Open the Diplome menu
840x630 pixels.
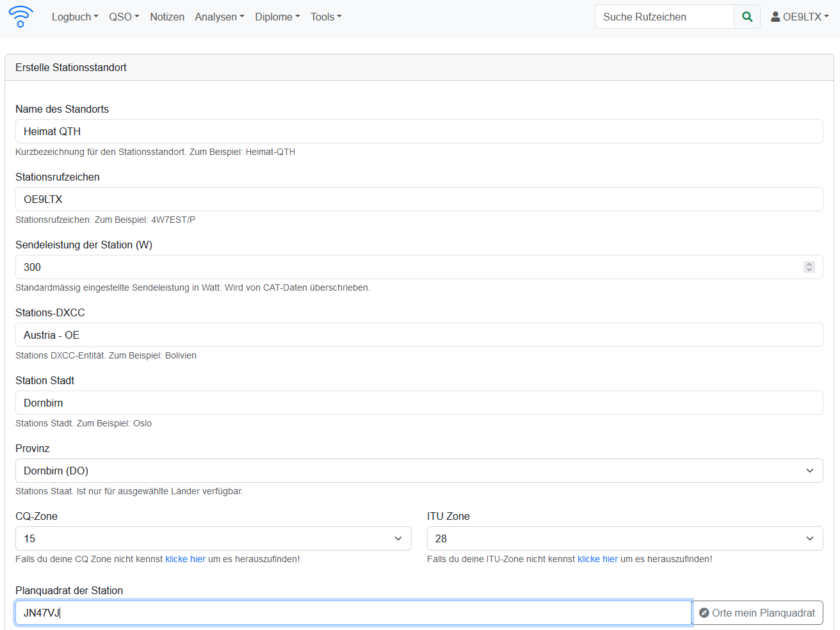pos(277,17)
